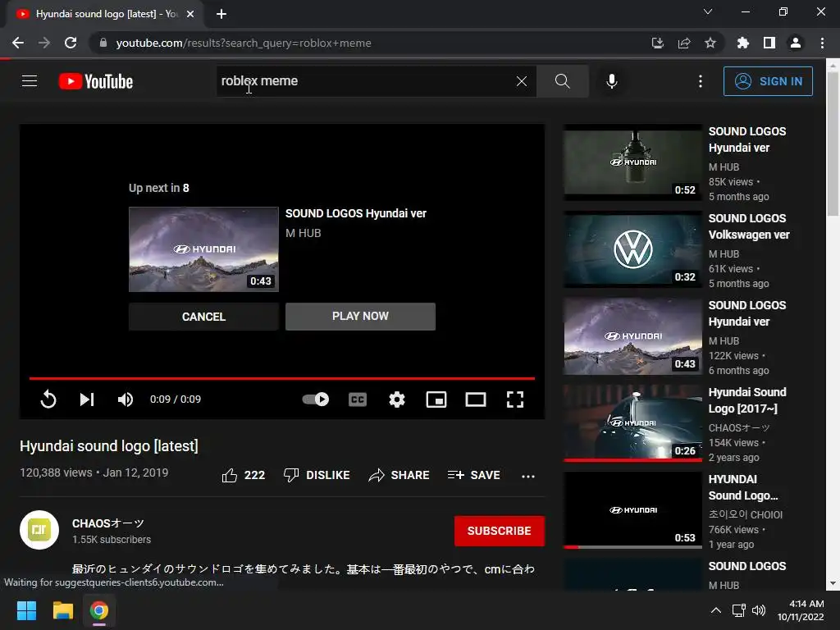Click the address bar URL
The width and height of the screenshot is (840, 630).
244,43
